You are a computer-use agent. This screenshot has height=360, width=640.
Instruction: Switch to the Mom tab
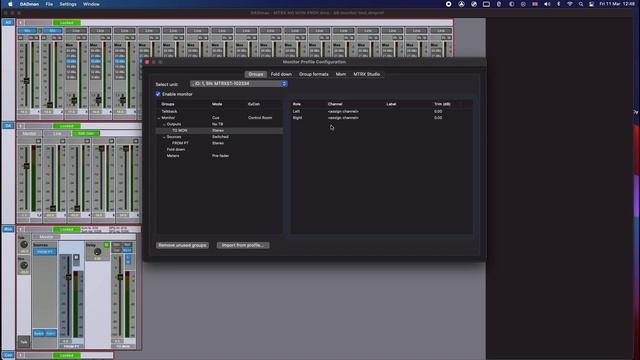(341, 74)
